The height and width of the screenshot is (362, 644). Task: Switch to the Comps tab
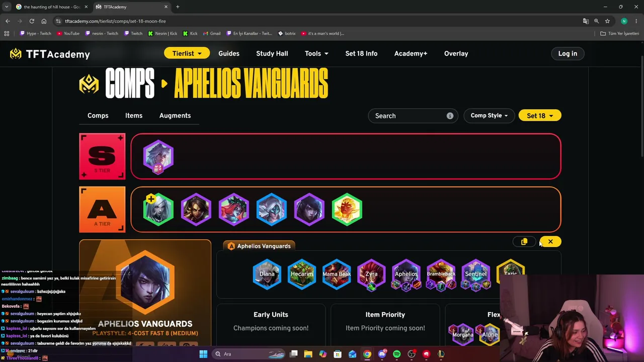click(x=98, y=116)
